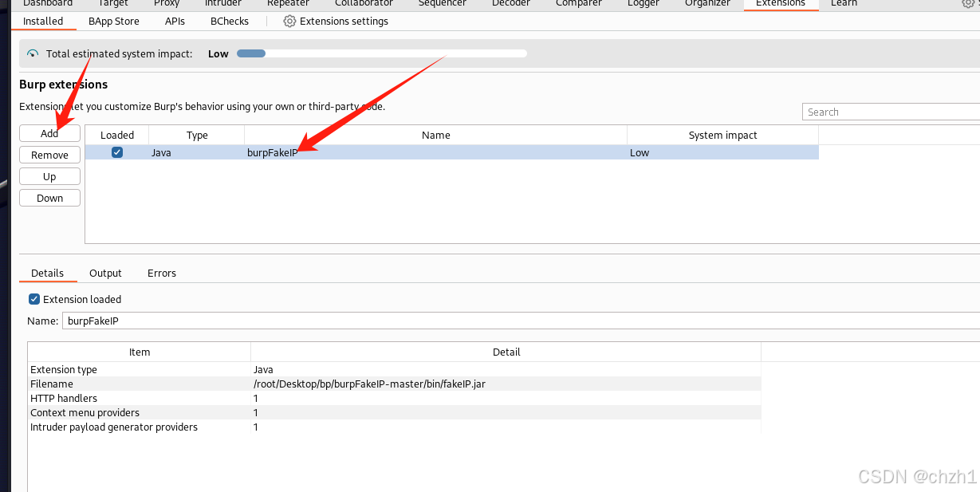Uncheck the Loaded checkbox for burpFakeIP
Screen dimensions: 980x492
click(117, 152)
